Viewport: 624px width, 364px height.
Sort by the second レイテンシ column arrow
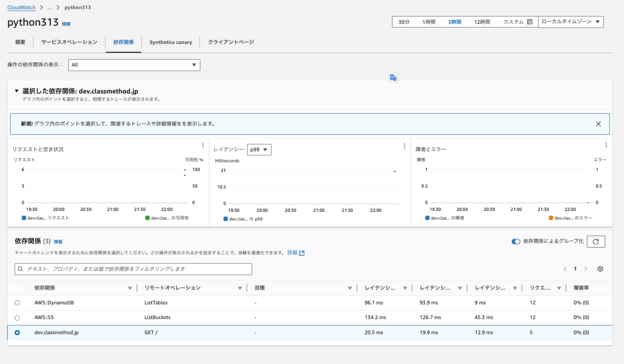pyautogui.click(x=460, y=288)
